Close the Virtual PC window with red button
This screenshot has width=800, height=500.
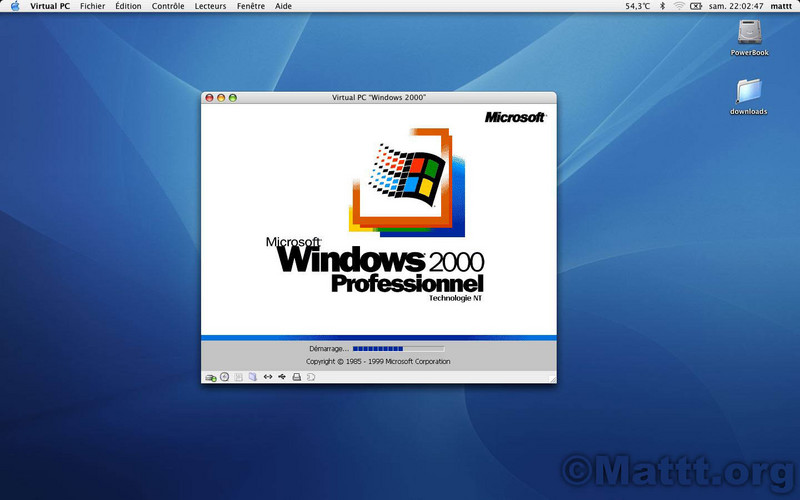[209, 97]
